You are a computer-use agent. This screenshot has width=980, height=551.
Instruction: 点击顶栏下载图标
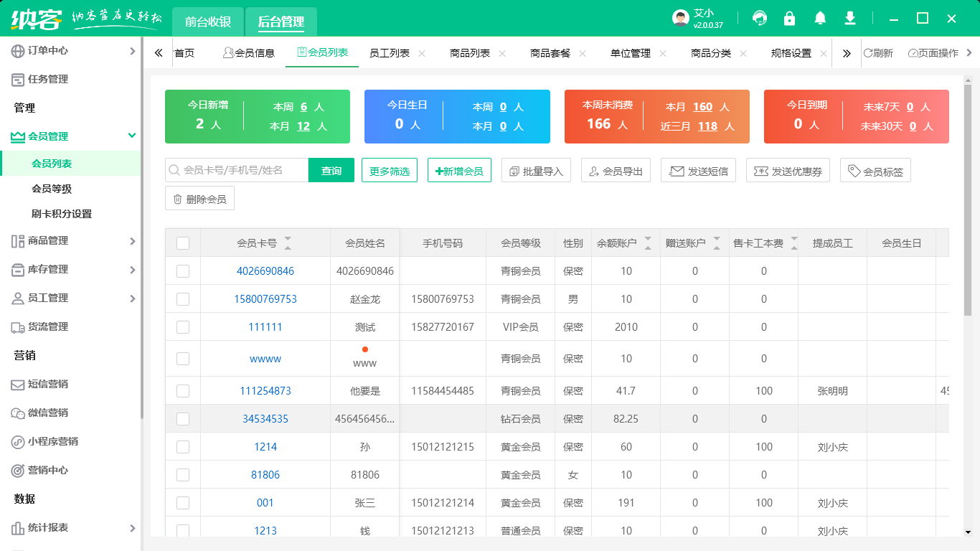click(850, 17)
